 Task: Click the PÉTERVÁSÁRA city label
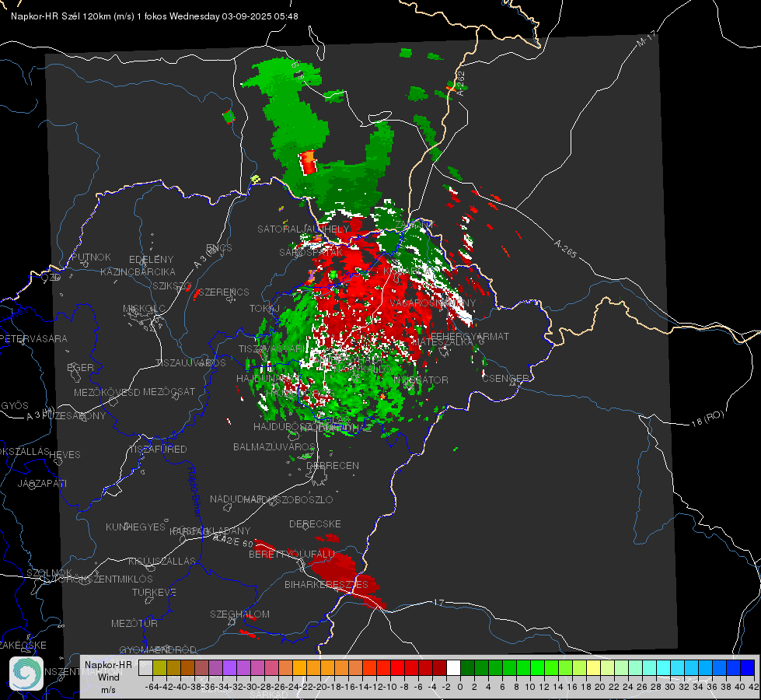[x=33, y=338]
